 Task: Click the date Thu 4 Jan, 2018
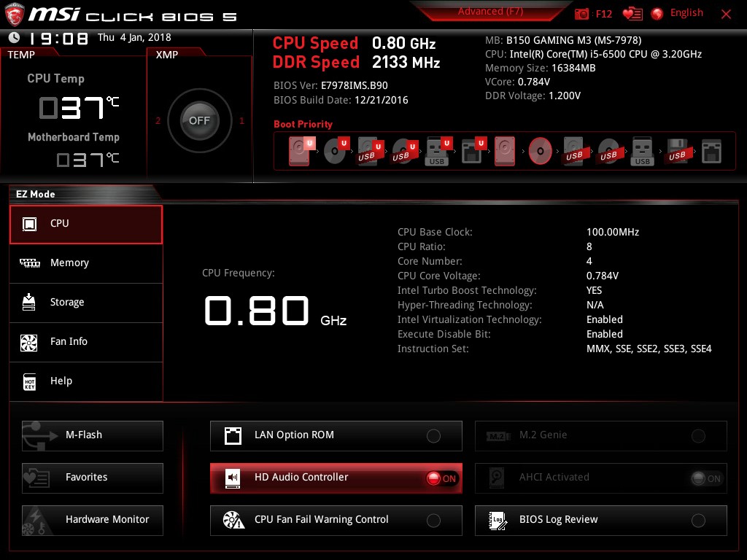pos(134,37)
